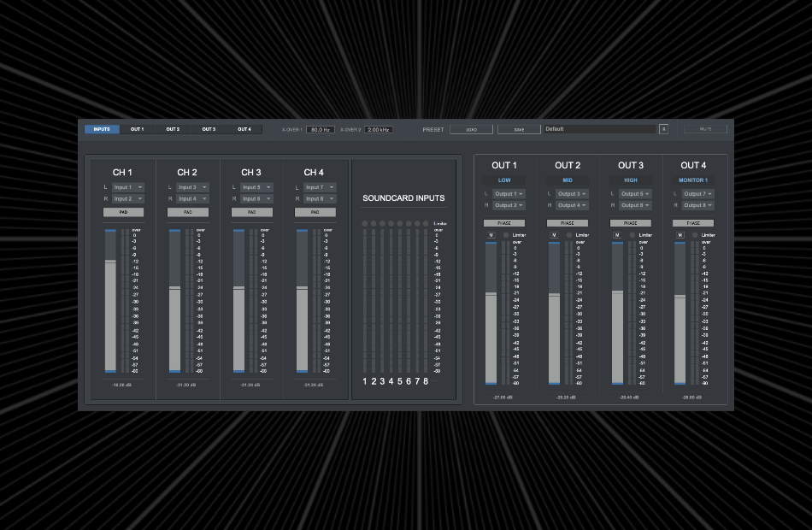
Task: Click the CH 2 level fader handle
Action: pos(174,287)
